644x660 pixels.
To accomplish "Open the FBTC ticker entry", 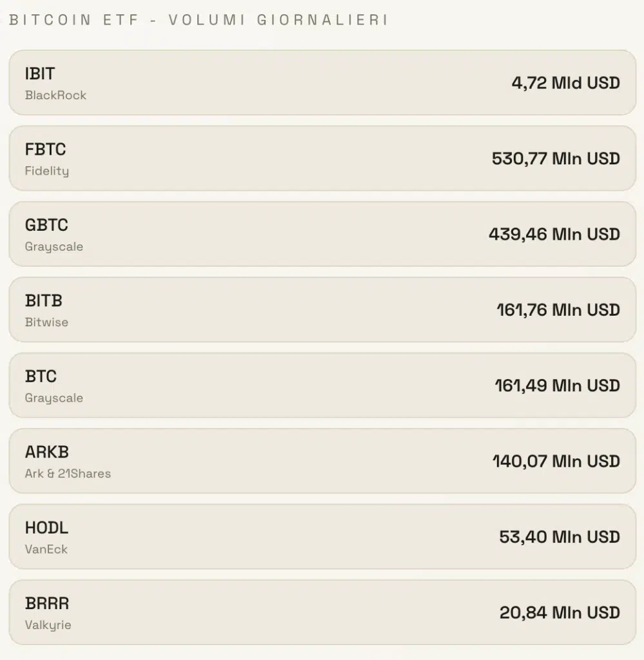I will (x=45, y=150).
